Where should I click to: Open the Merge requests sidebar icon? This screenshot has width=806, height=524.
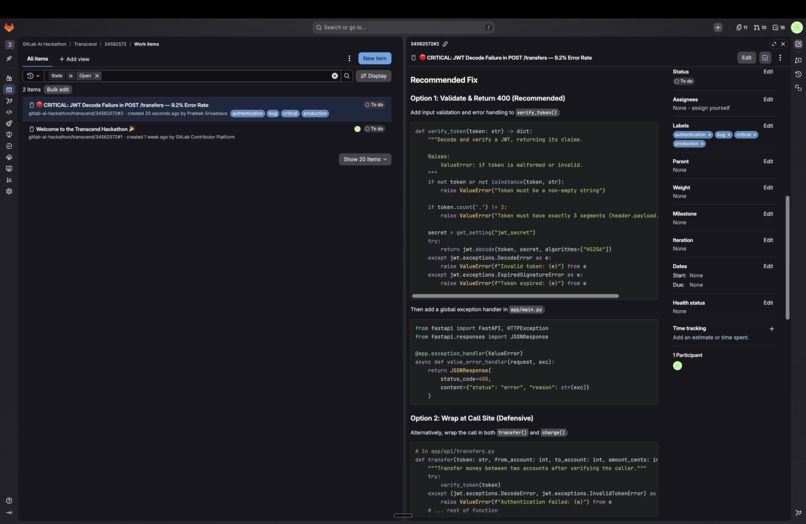point(9,101)
